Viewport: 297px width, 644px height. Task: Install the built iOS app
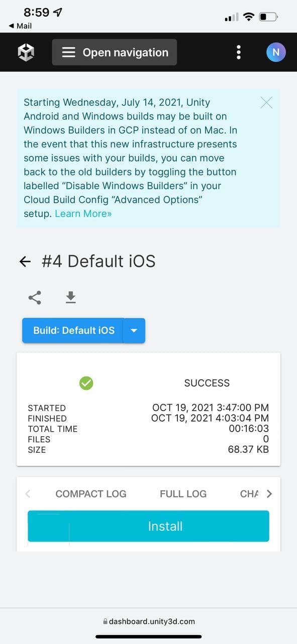click(148, 526)
